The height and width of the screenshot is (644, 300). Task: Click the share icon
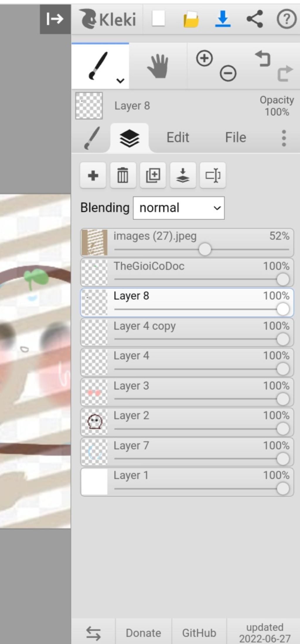pos(255,19)
